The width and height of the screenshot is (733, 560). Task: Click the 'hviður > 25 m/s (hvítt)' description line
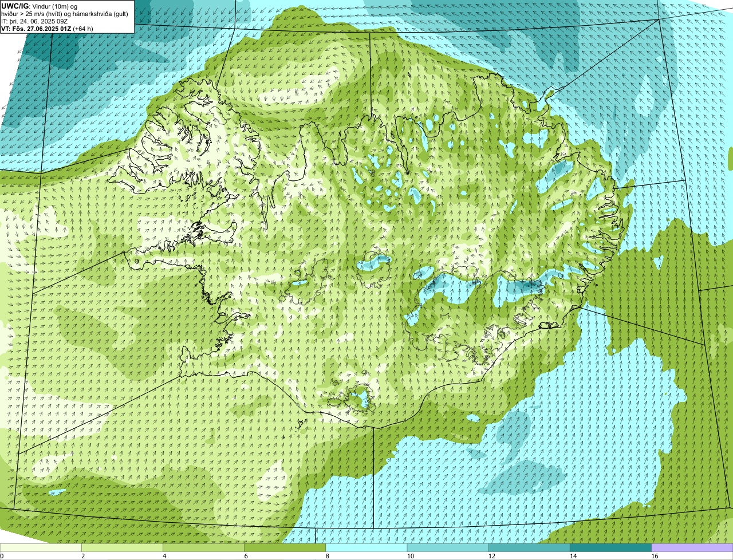(64, 13)
